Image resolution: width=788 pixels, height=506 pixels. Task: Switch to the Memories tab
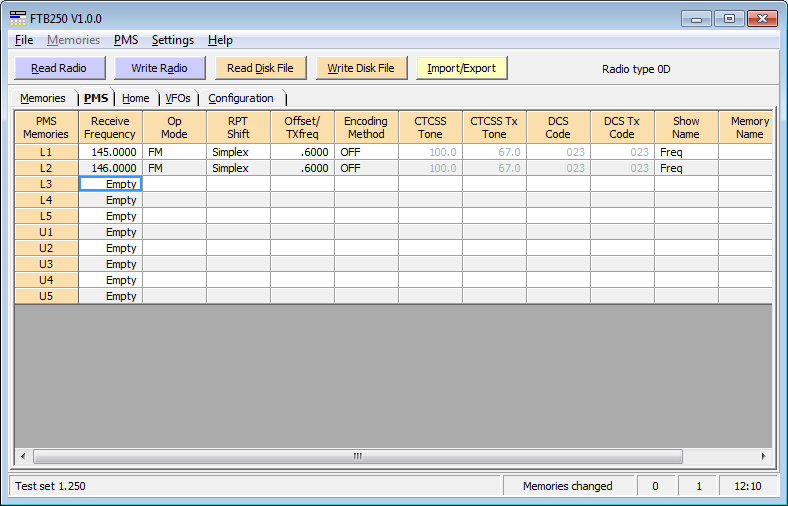[x=43, y=98]
